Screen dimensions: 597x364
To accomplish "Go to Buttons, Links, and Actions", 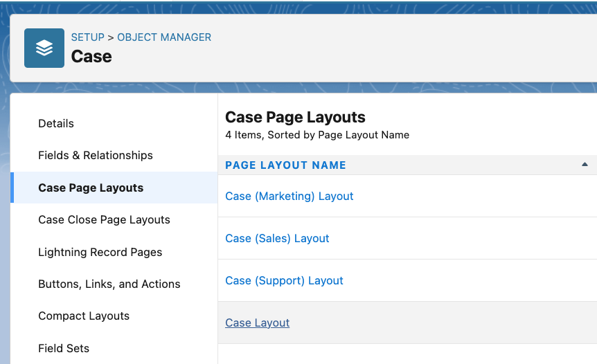I will (x=109, y=284).
